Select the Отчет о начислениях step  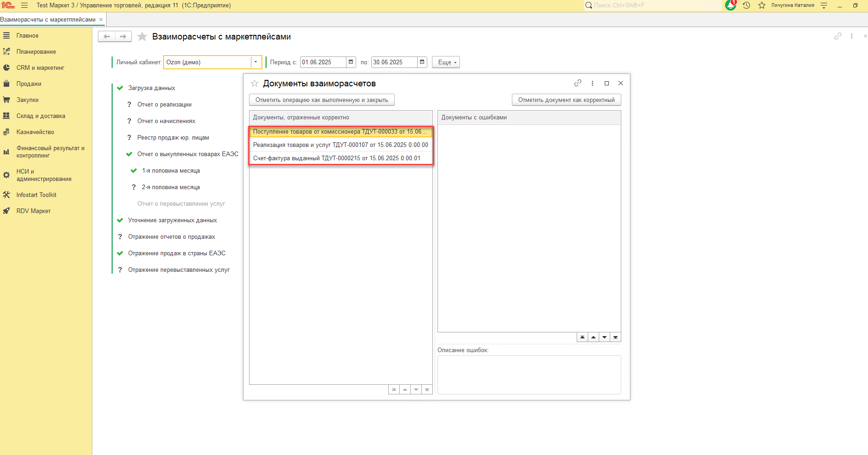(x=166, y=121)
